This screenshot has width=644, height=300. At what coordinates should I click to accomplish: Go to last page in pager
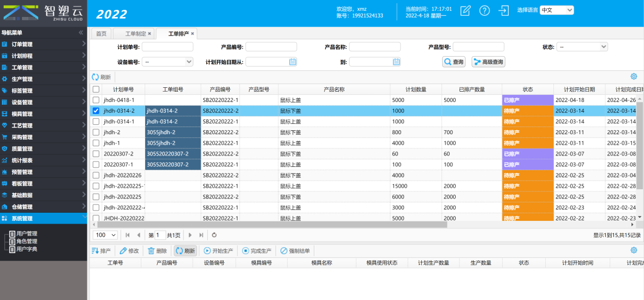201,235
